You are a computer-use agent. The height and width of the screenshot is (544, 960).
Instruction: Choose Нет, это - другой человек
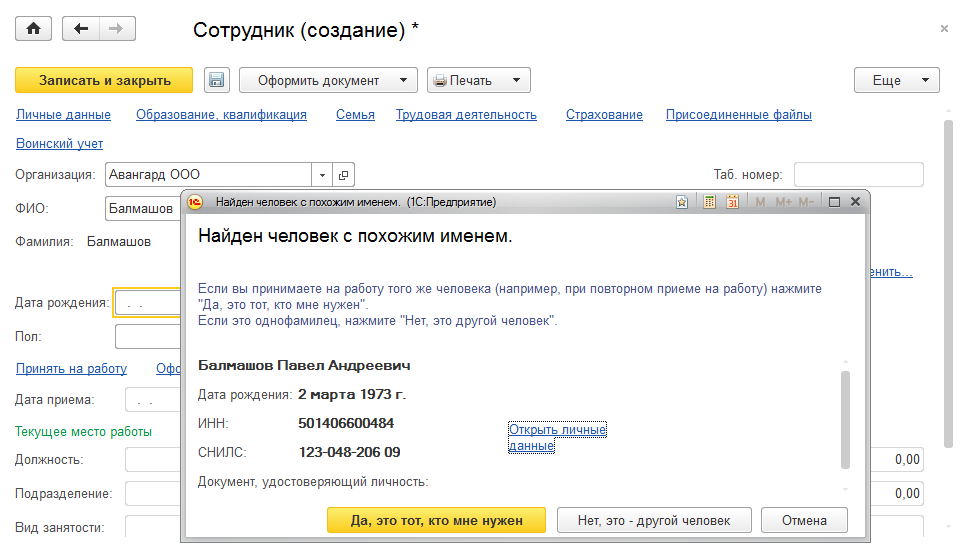[x=654, y=520]
